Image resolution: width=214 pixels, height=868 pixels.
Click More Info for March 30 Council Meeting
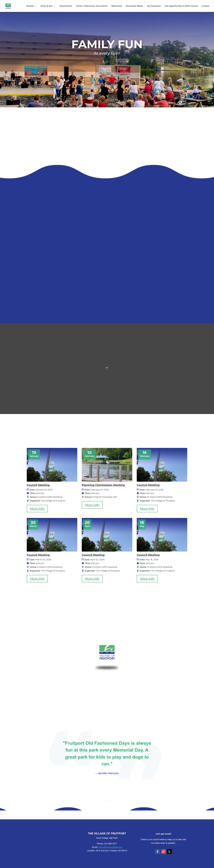(x=37, y=579)
